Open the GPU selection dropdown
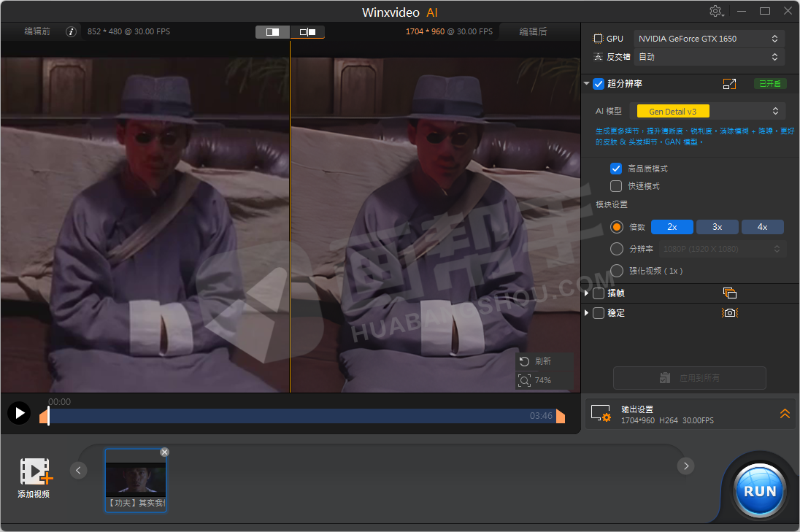 point(708,39)
